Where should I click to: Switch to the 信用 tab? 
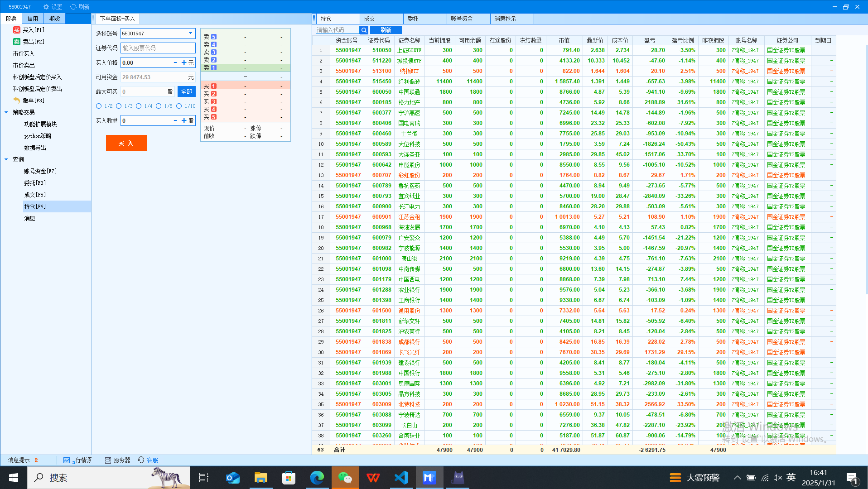(33, 19)
